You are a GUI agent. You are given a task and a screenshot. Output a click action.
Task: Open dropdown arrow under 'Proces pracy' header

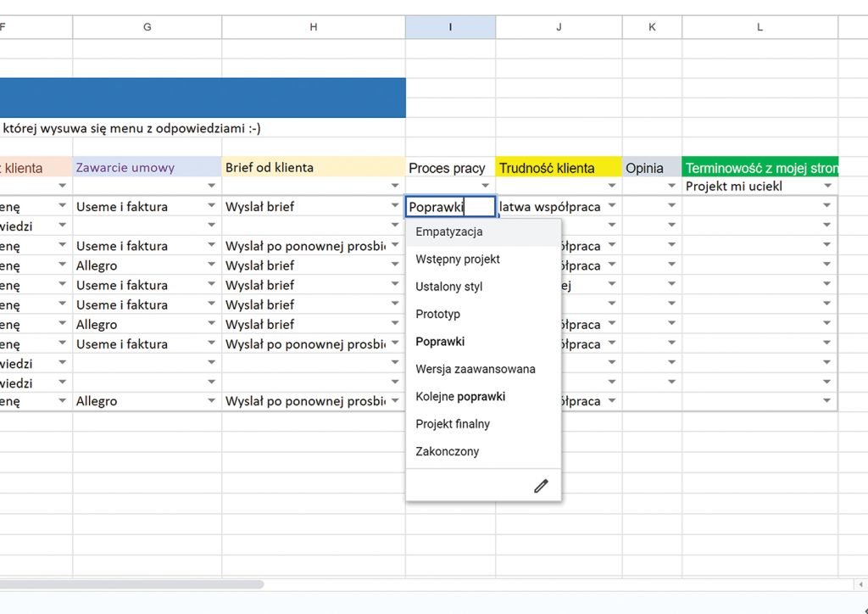tap(486, 187)
